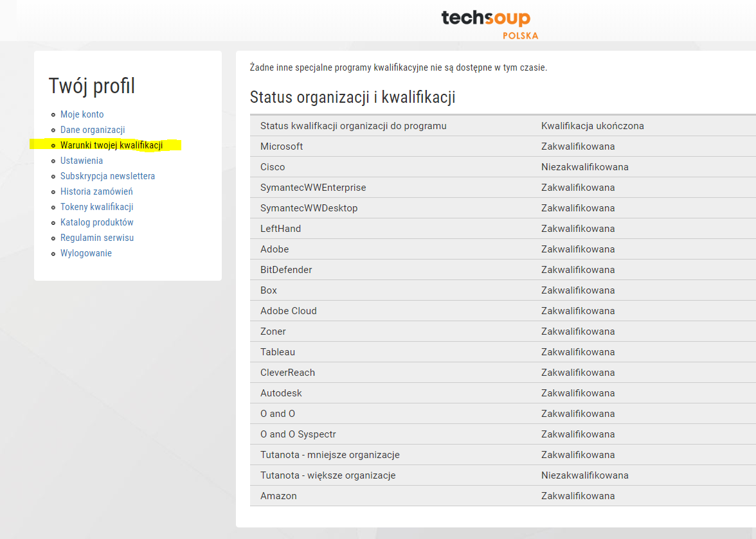
Task: Select the highlighted Warunki twojej kwalifikacji link
Action: pyautogui.click(x=111, y=145)
